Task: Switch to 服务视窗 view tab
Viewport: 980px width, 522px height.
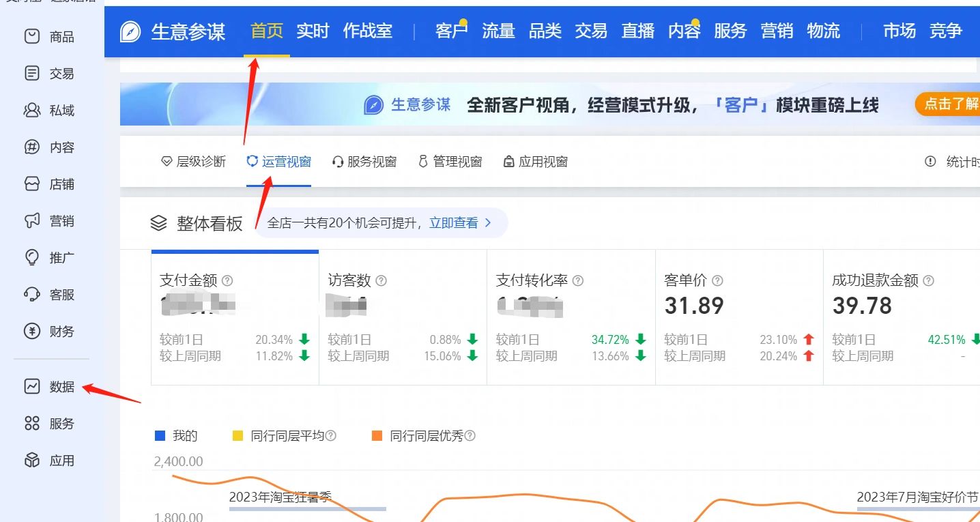Action: [364, 162]
